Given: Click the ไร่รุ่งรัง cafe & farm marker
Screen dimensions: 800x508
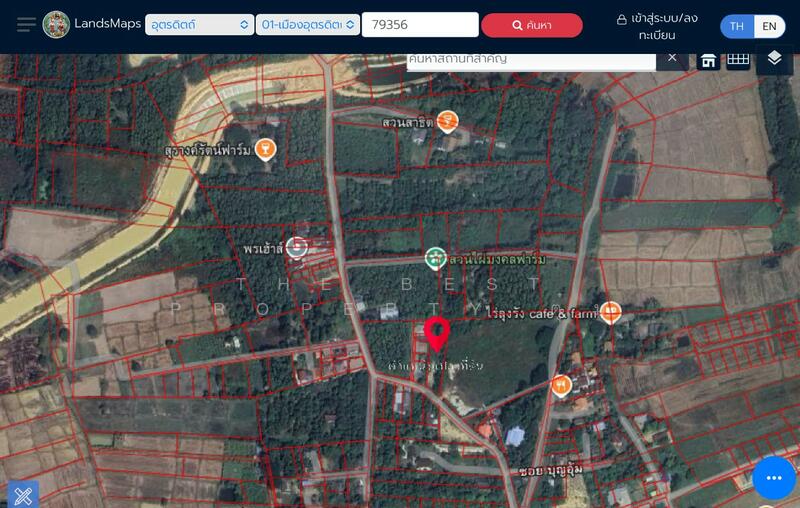Looking at the screenshot, I should point(610,312).
